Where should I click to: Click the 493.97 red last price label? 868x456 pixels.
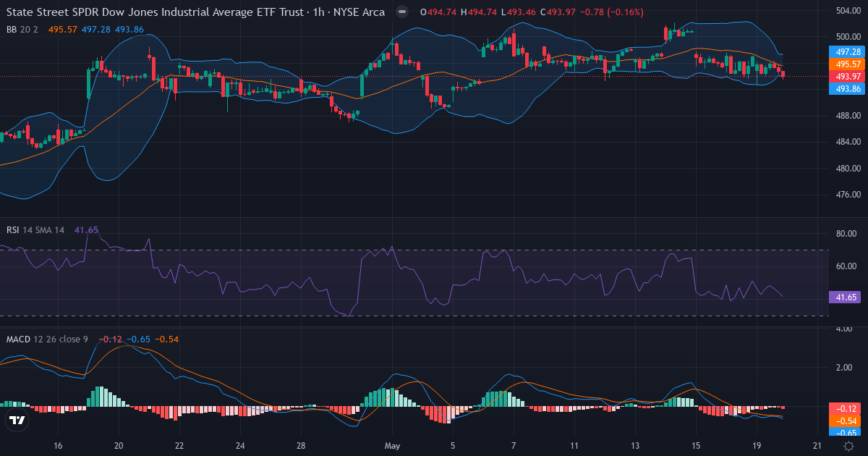point(847,76)
